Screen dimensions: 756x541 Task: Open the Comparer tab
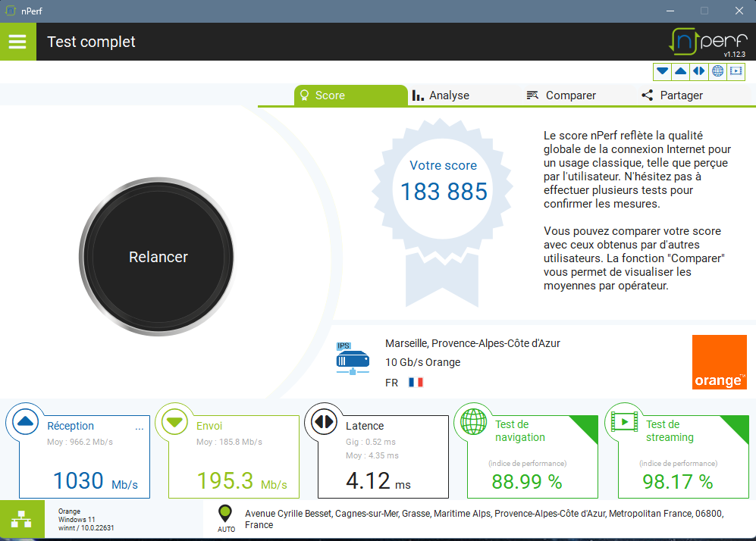coord(560,95)
